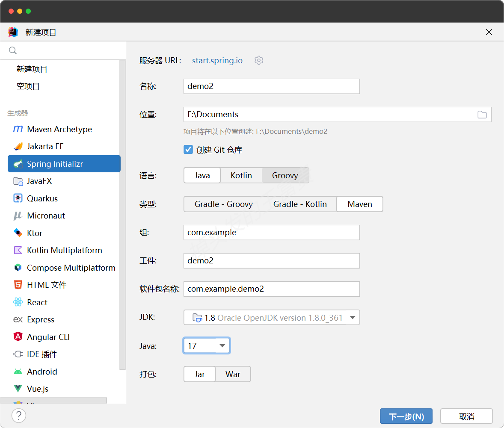Click the Maven Archetype generator icon

pyautogui.click(x=18, y=129)
